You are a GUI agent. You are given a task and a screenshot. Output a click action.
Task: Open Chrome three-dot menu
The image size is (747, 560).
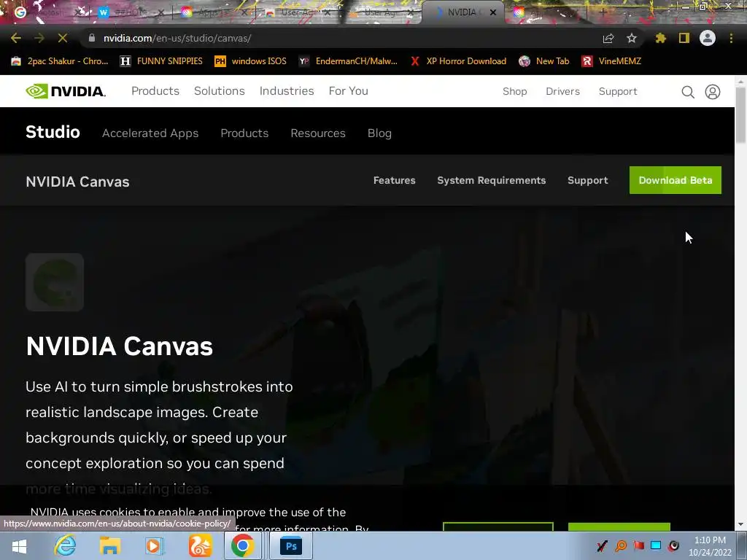pos(731,38)
